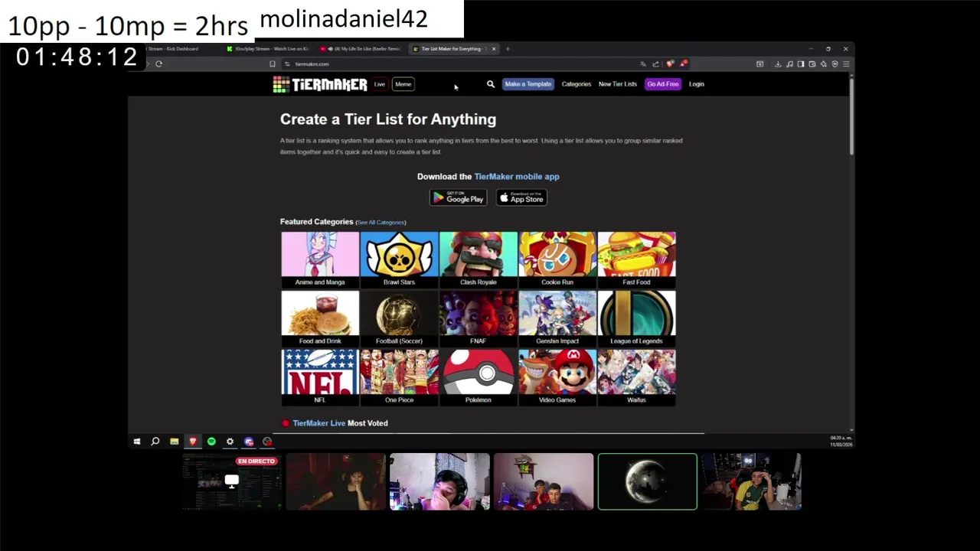Open New Tier Lists in the navbar

617,84
